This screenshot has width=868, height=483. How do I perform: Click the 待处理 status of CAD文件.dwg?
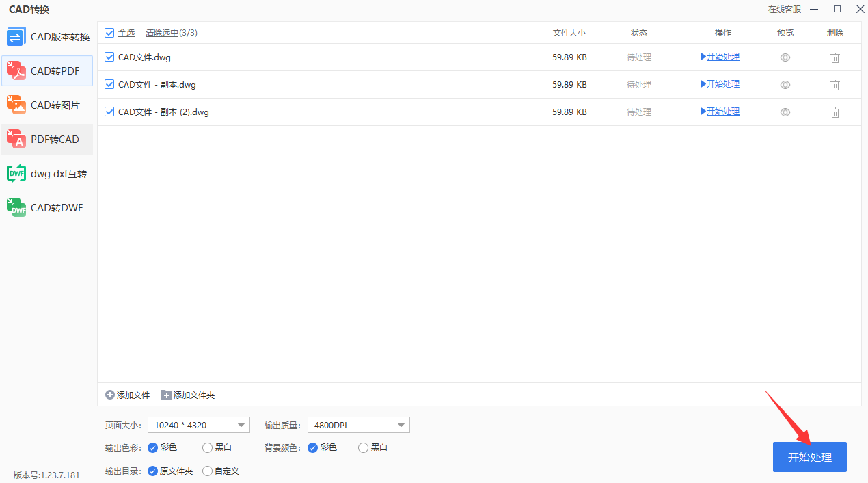639,57
